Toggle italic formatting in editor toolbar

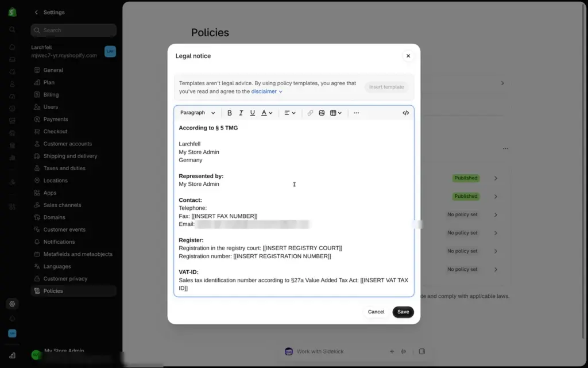pos(241,113)
